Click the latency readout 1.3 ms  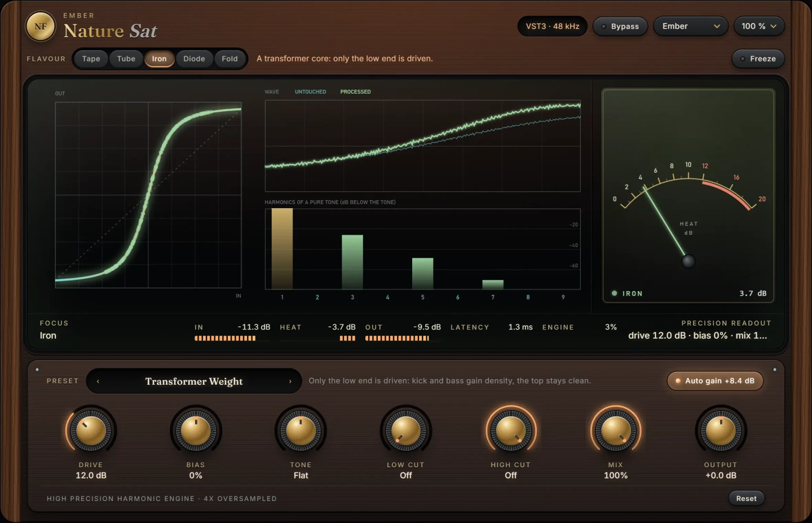pyautogui.click(x=520, y=327)
